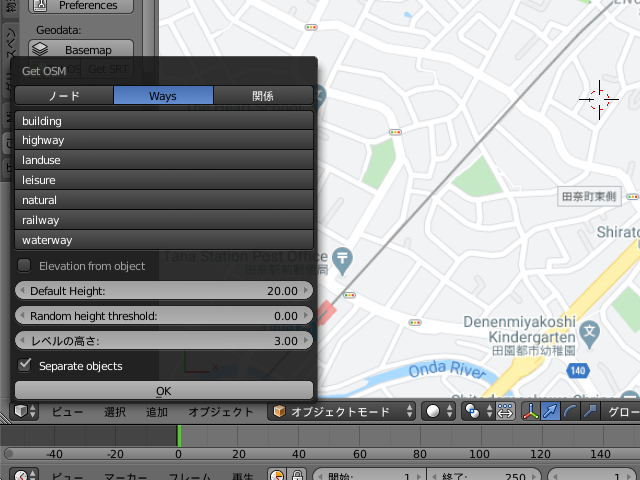This screenshot has width=640, height=480.
Task: Open the pivot point selector
Action: click(x=478, y=411)
